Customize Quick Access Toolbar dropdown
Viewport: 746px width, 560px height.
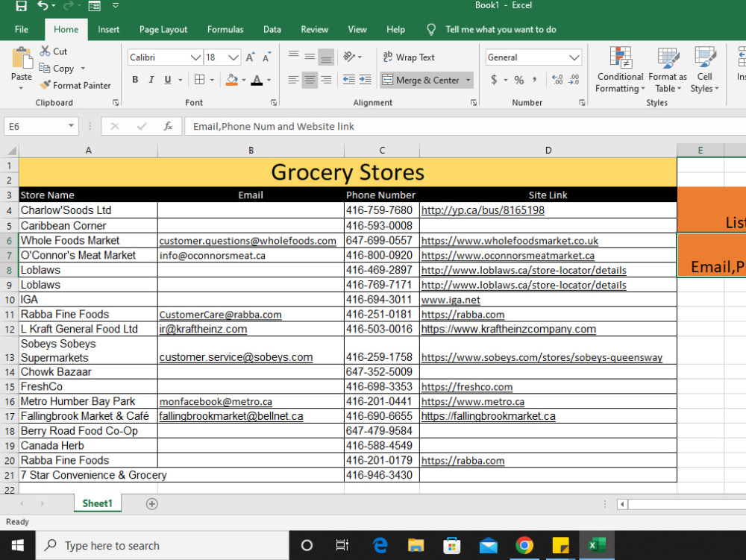pos(116,6)
